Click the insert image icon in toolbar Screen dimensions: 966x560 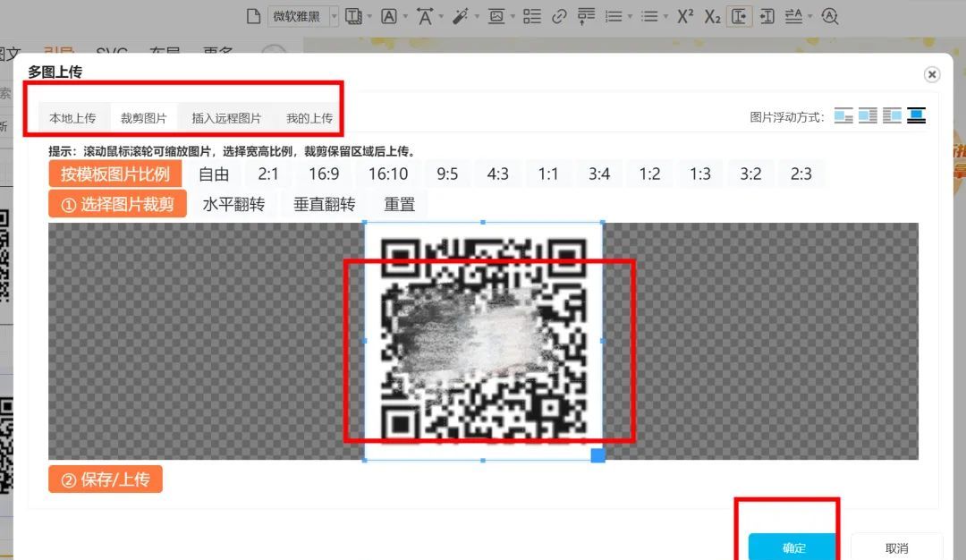tap(496, 16)
